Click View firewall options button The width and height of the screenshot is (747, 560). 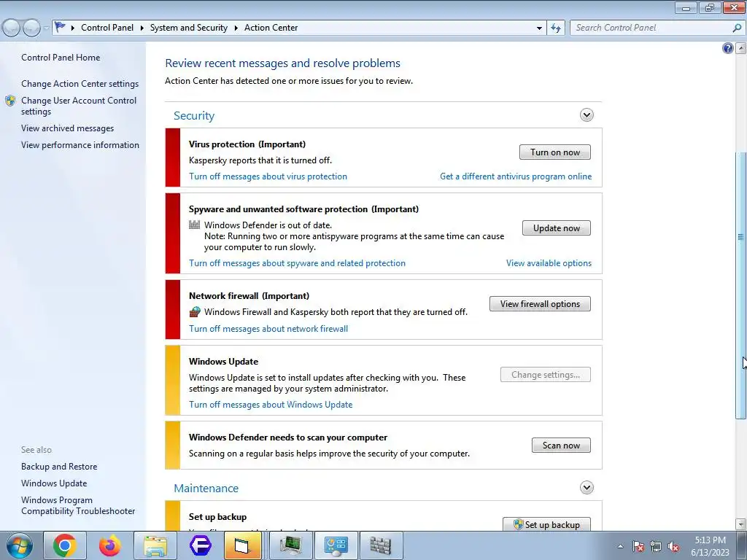(540, 304)
